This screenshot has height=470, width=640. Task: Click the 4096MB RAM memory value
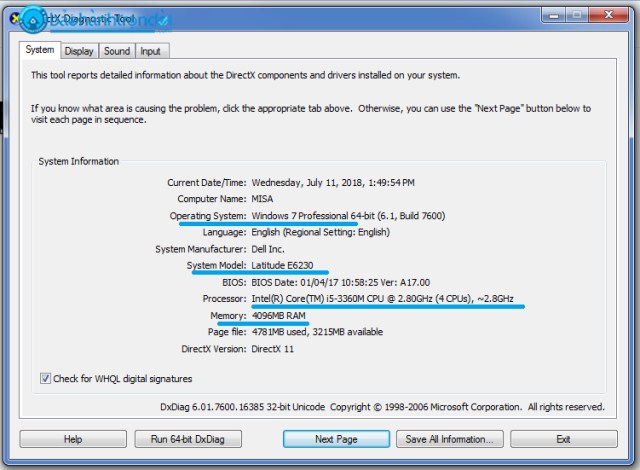click(278, 315)
